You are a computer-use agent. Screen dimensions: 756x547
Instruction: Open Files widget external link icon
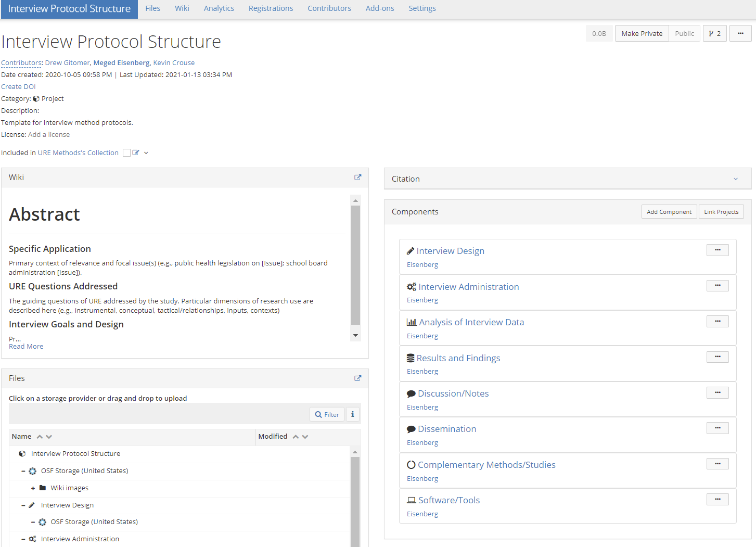click(x=358, y=378)
